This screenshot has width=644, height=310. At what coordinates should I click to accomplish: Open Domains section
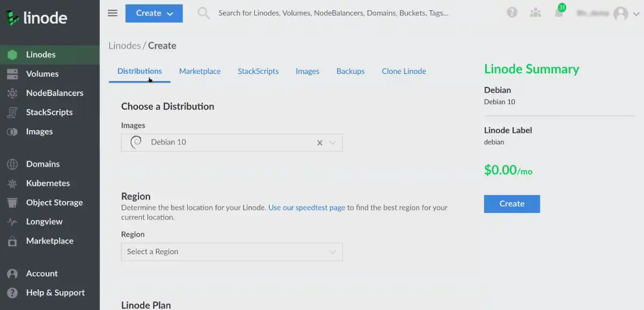pos(50,164)
